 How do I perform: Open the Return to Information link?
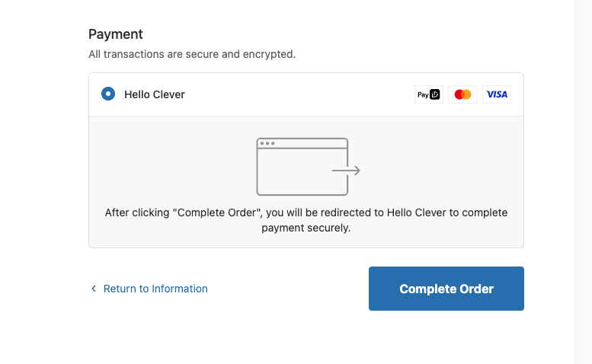[x=155, y=289]
